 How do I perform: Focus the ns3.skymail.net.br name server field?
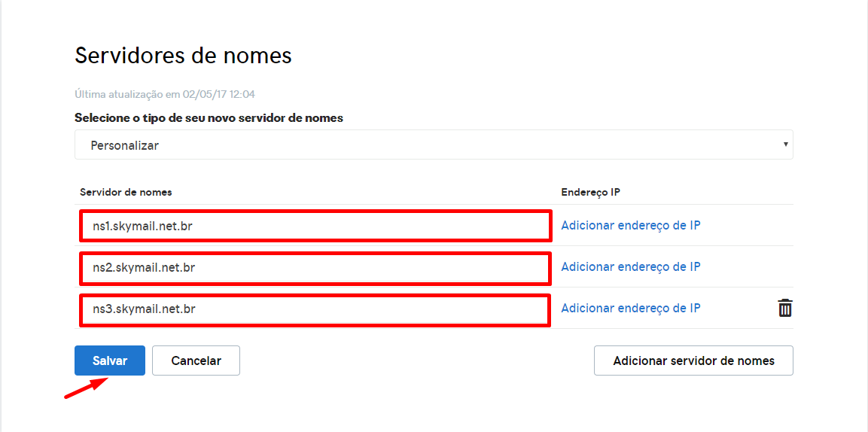click(315, 309)
